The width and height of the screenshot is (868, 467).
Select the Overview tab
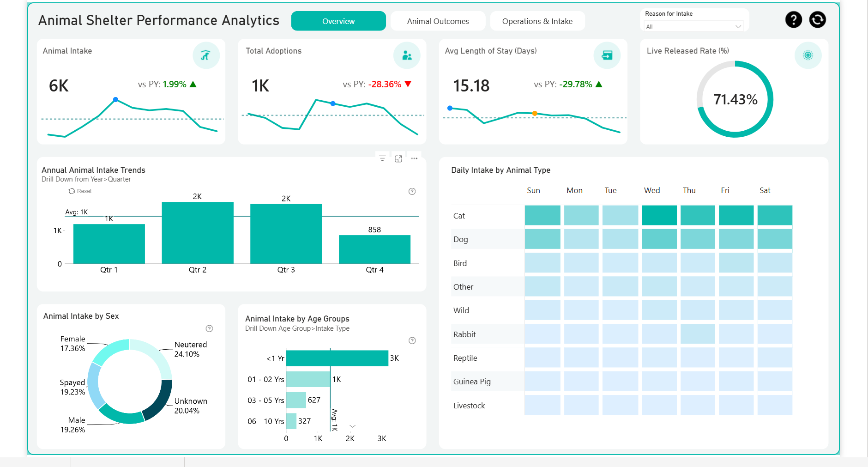point(338,21)
